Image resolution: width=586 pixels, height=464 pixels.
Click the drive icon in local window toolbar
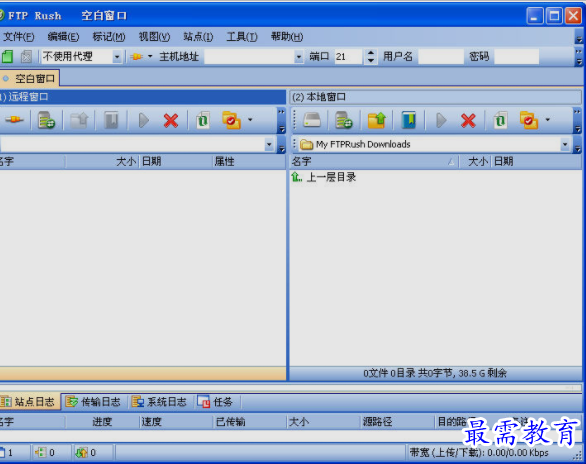tap(312, 120)
